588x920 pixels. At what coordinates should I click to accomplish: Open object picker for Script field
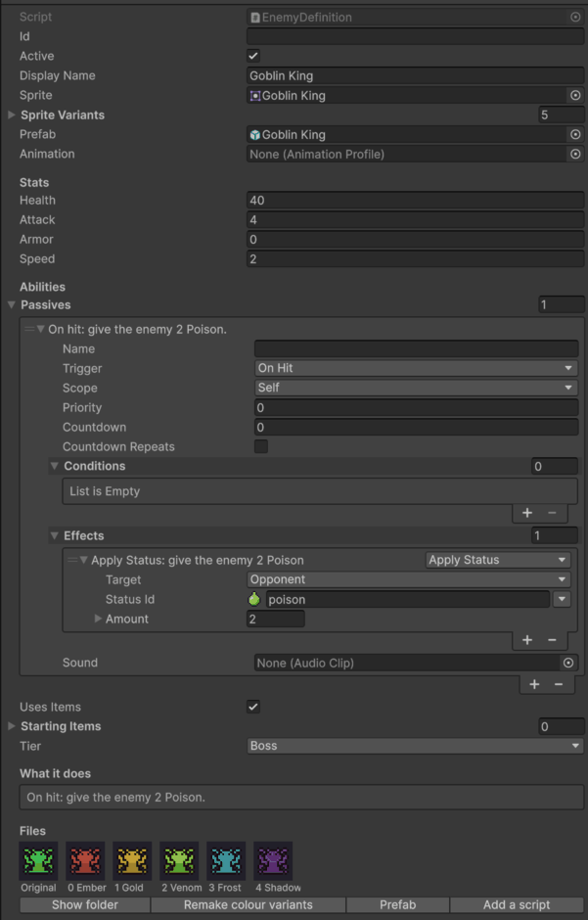(x=575, y=17)
